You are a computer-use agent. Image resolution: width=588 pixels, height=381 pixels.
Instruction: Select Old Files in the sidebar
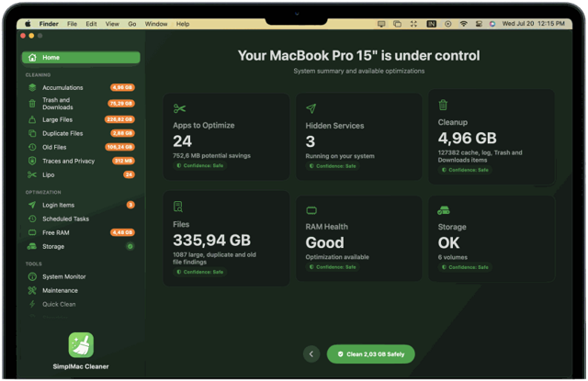[x=81, y=147]
